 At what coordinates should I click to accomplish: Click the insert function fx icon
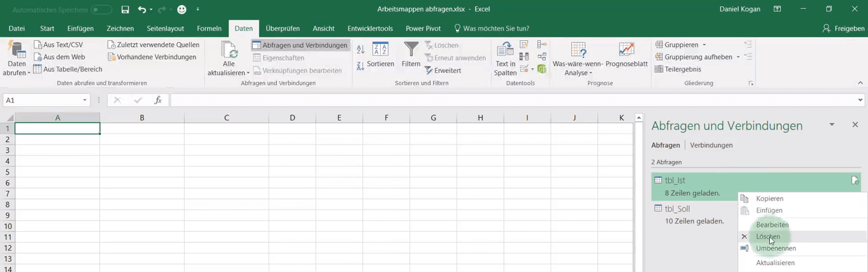(158, 100)
